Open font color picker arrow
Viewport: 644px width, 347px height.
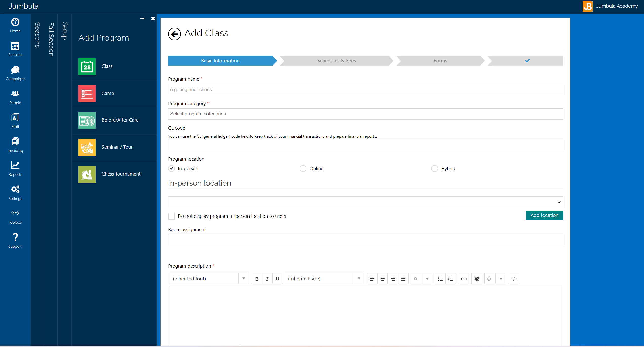(427, 279)
